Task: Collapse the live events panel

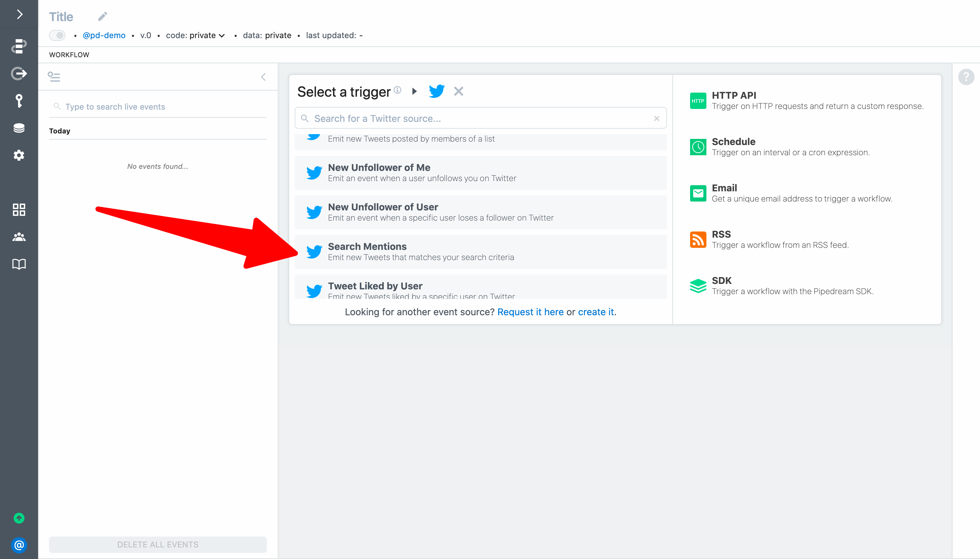Action: [263, 77]
